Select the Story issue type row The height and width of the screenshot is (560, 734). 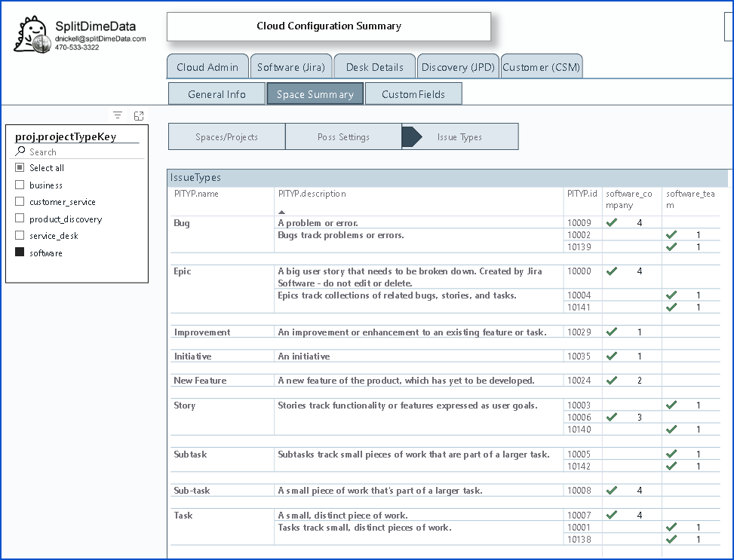point(184,405)
